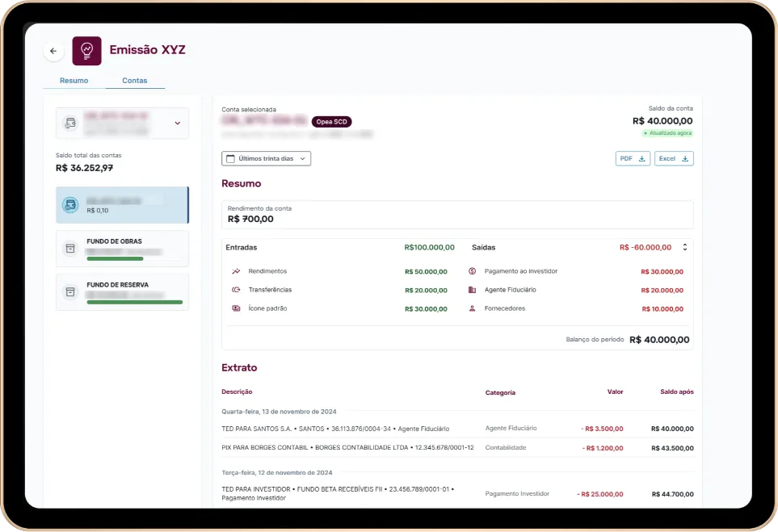Switch to the Contas tab
This screenshot has height=532, width=778.
(134, 80)
